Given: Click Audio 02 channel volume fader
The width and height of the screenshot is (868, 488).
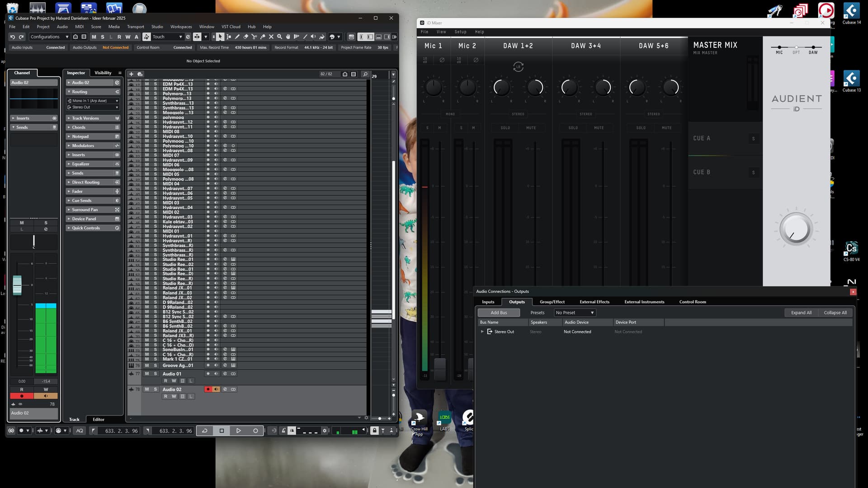Looking at the screenshot, I should (17, 285).
